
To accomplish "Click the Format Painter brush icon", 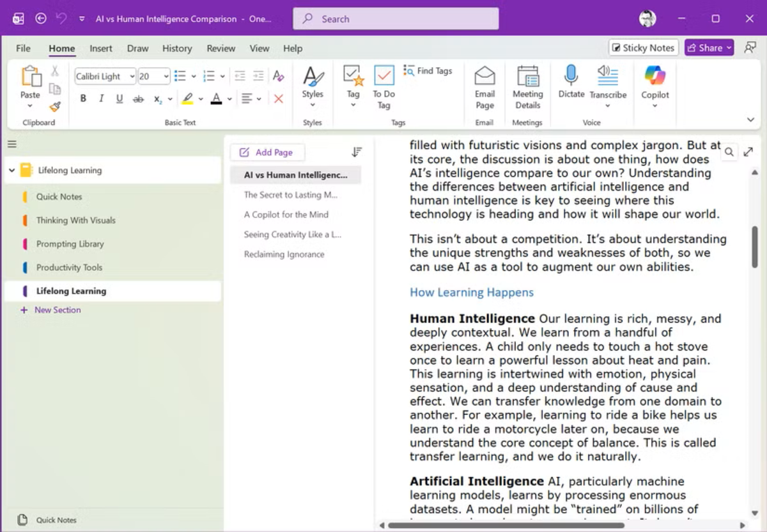I will pos(55,107).
